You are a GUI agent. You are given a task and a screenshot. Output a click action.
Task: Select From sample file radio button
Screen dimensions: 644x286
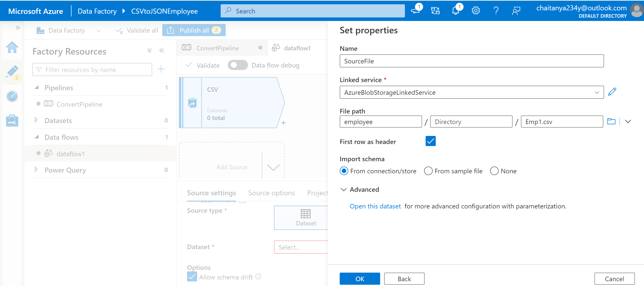(428, 171)
